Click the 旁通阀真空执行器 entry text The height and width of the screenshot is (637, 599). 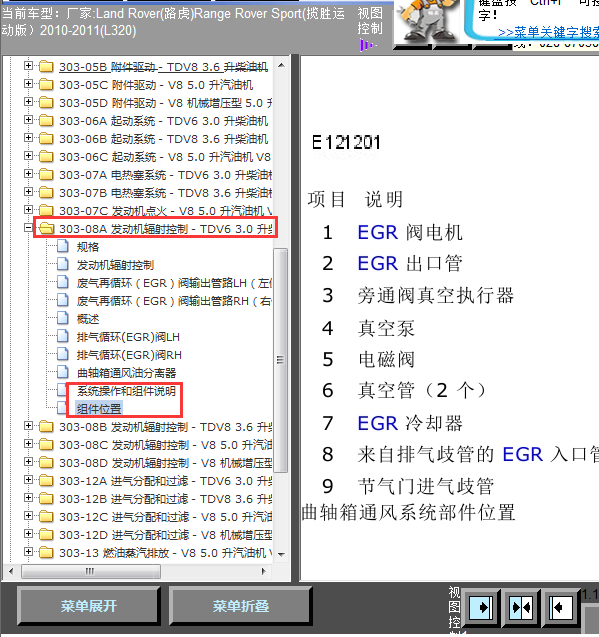(x=436, y=295)
